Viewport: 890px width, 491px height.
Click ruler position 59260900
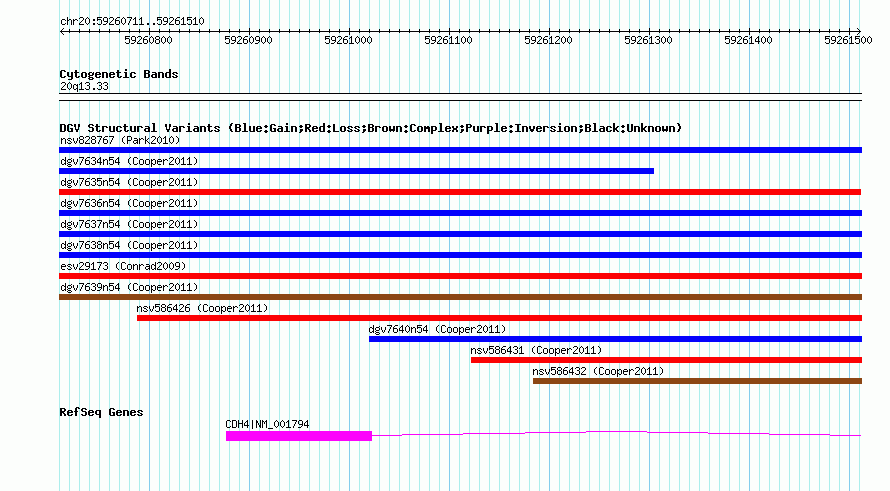point(248,40)
